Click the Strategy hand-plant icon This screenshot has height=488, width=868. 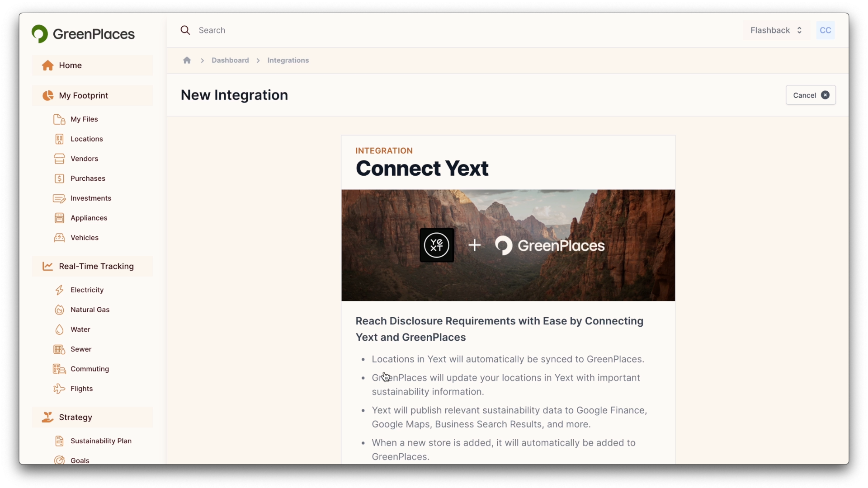48,418
